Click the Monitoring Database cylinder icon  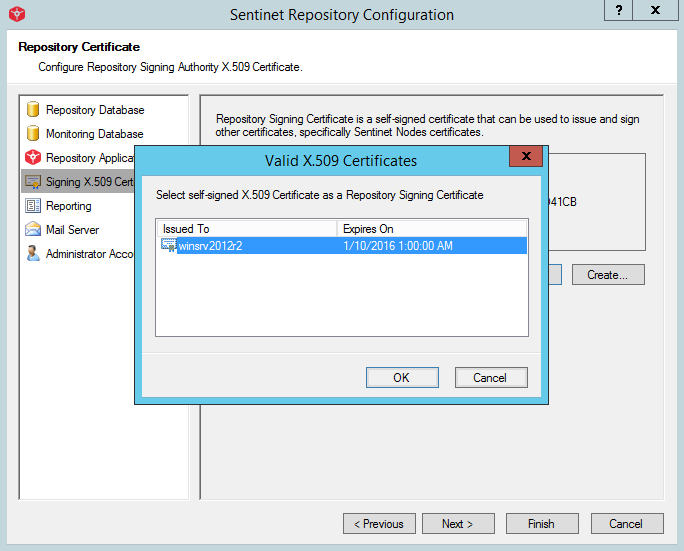point(33,133)
